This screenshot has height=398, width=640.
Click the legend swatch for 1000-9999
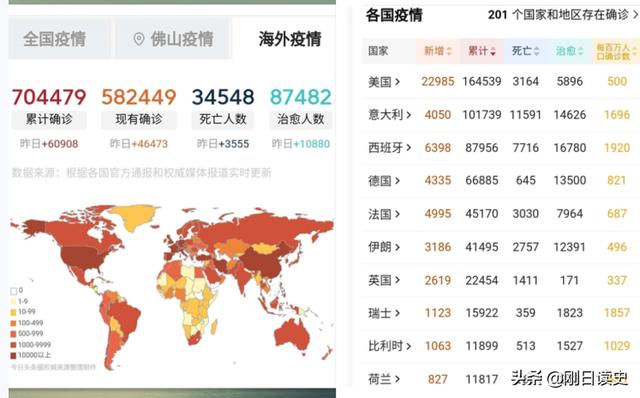(x=13, y=345)
